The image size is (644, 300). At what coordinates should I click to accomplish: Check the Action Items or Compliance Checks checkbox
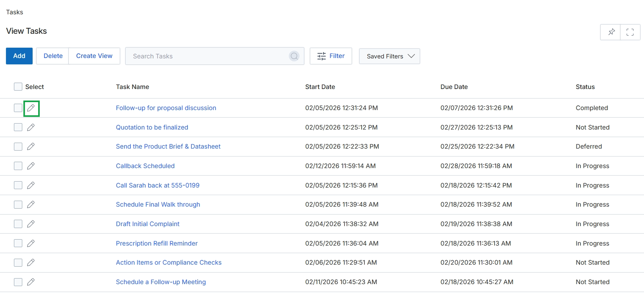point(18,263)
